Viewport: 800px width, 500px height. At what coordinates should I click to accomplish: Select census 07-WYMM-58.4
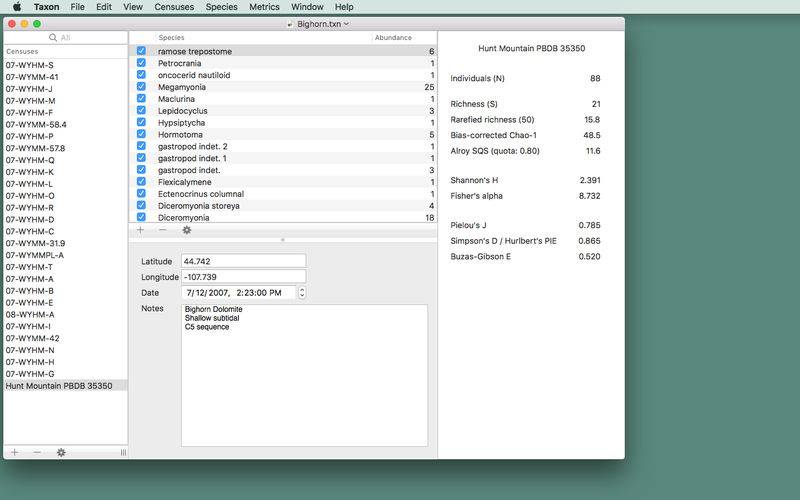(x=65, y=124)
